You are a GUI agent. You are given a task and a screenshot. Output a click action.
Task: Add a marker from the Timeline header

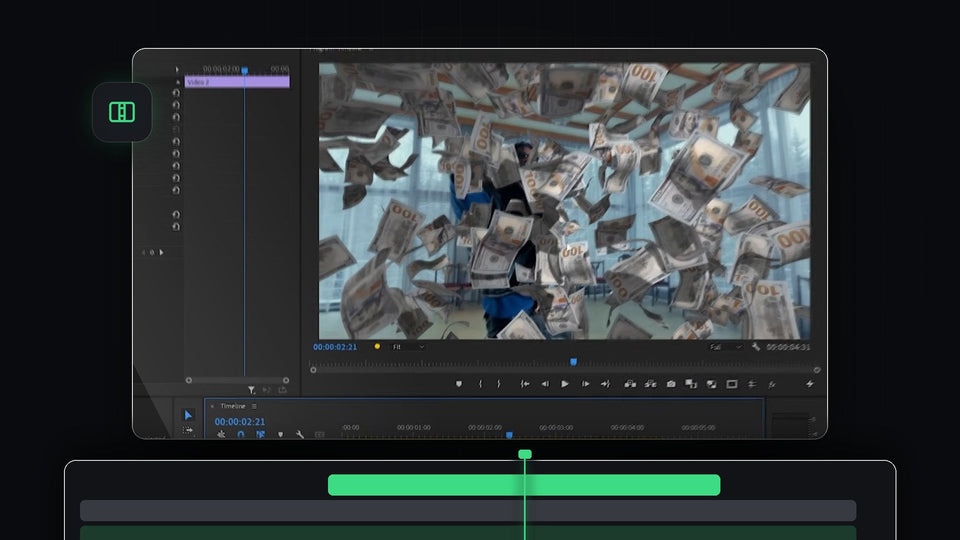point(280,434)
